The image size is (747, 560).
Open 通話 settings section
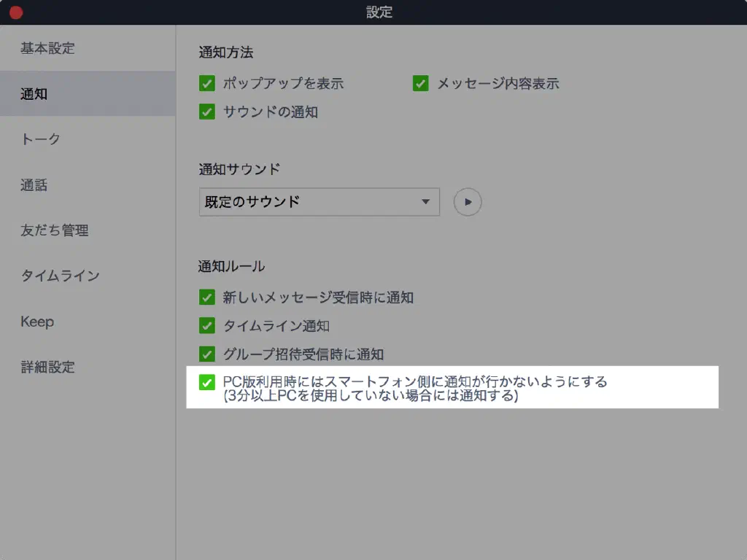click(34, 185)
